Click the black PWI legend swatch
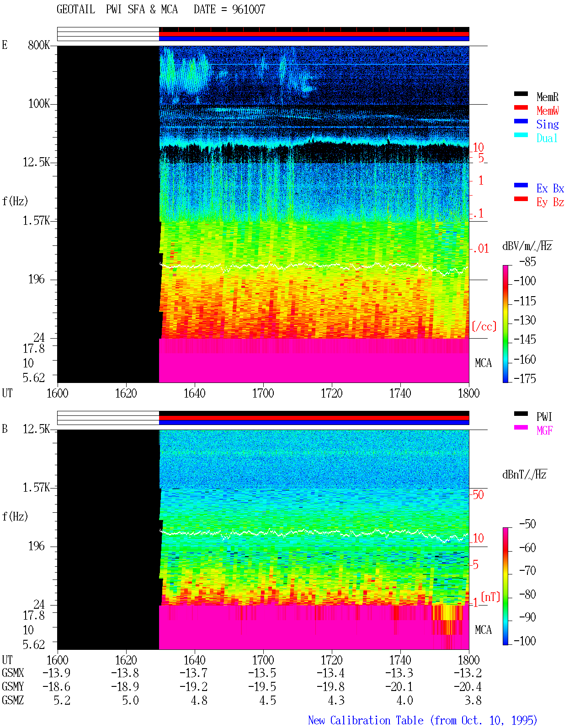 click(x=521, y=414)
